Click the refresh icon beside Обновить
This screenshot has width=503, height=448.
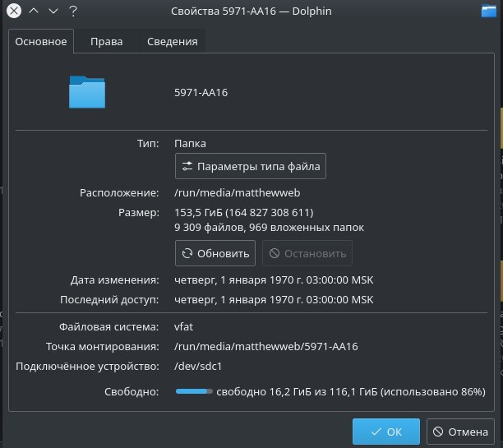(x=187, y=253)
